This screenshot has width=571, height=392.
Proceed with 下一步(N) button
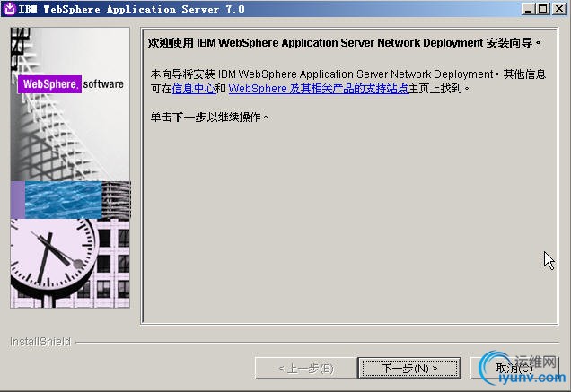click(x=409, y=368)
